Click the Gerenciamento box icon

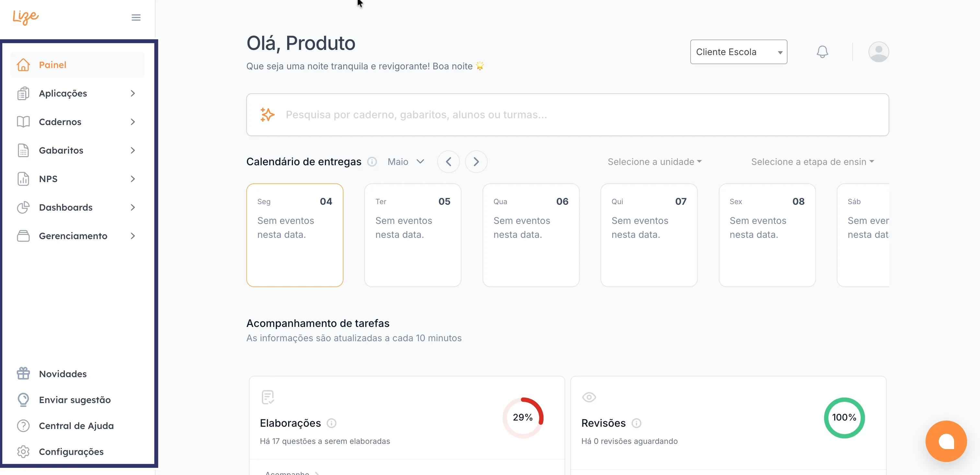pos(23,236)
